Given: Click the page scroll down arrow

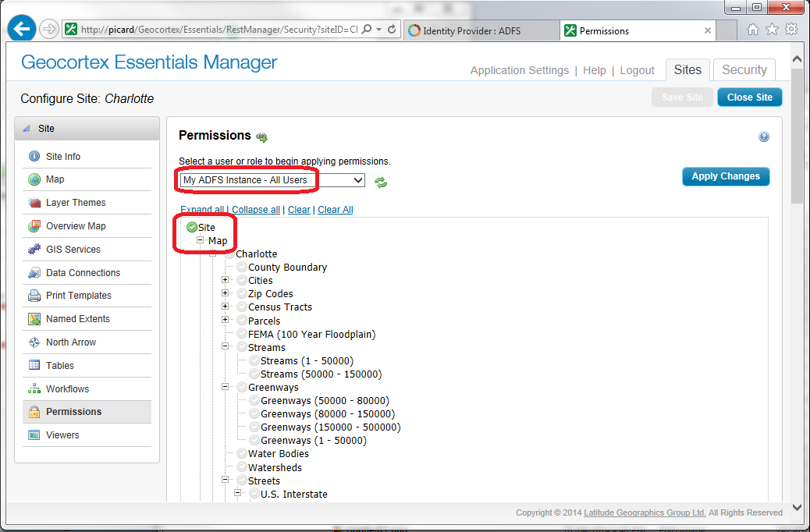Looking at the screenshot, I should [797, 507].
